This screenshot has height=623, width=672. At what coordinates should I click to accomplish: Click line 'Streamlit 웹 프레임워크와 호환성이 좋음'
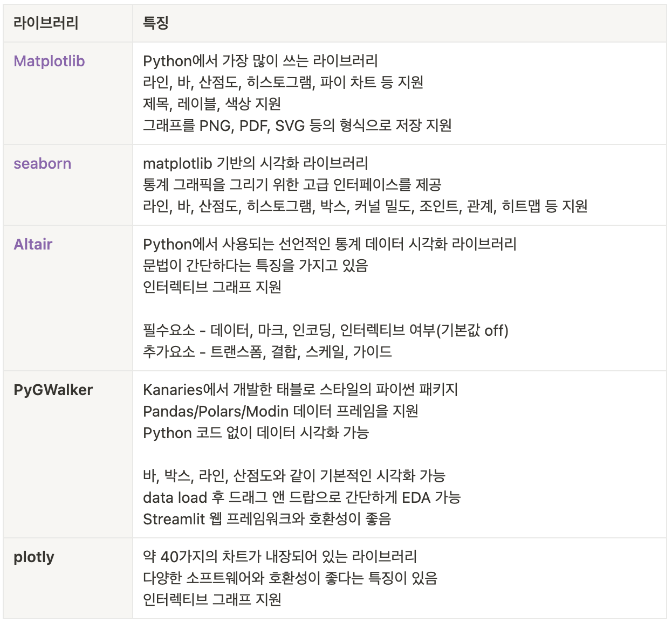tap(267, 519)
